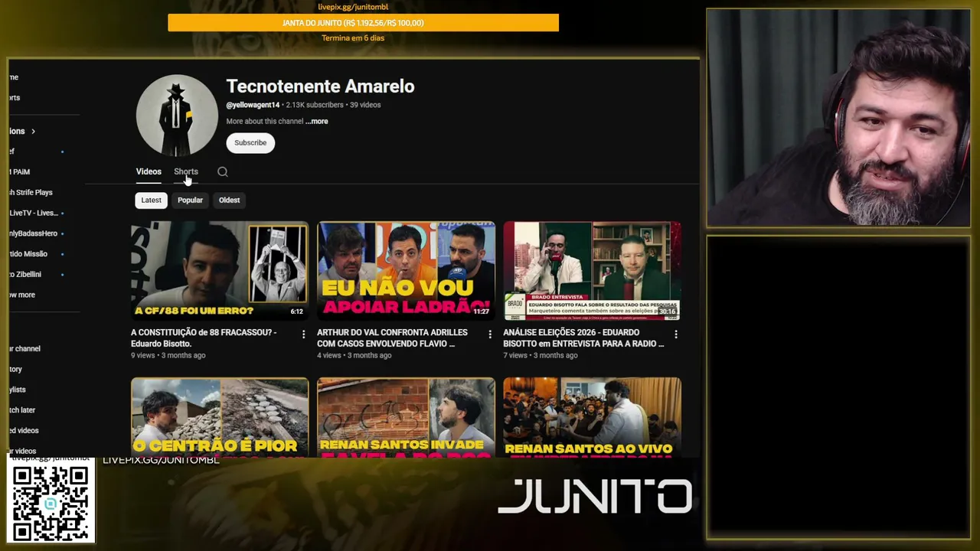Open Strife Plays subscription in sidebar
Viewport: 980px width, 551px height.
31,192
